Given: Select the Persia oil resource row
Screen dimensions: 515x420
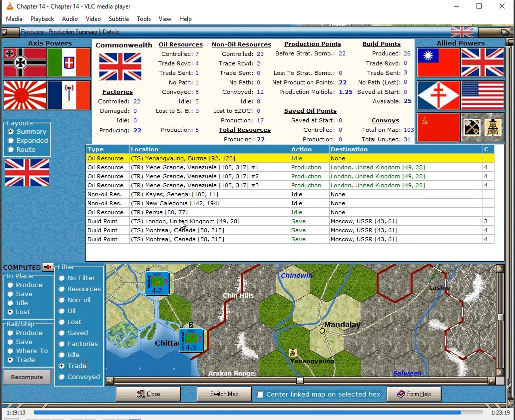Looking at the screenshot, I should coord(290,212).
